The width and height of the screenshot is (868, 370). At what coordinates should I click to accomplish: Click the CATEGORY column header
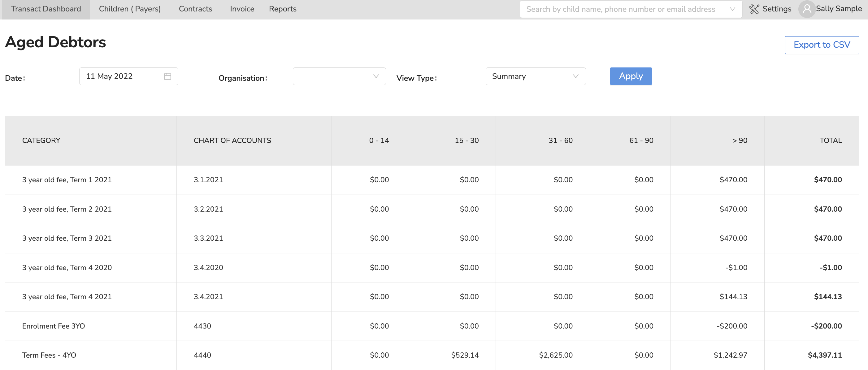[x=41, y=140]
